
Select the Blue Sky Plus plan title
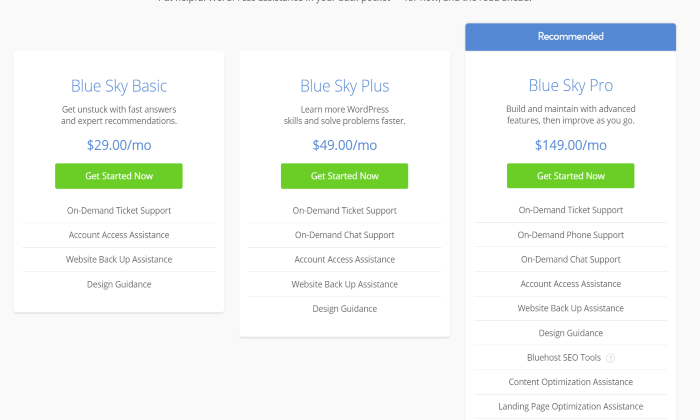coord(344,86)
